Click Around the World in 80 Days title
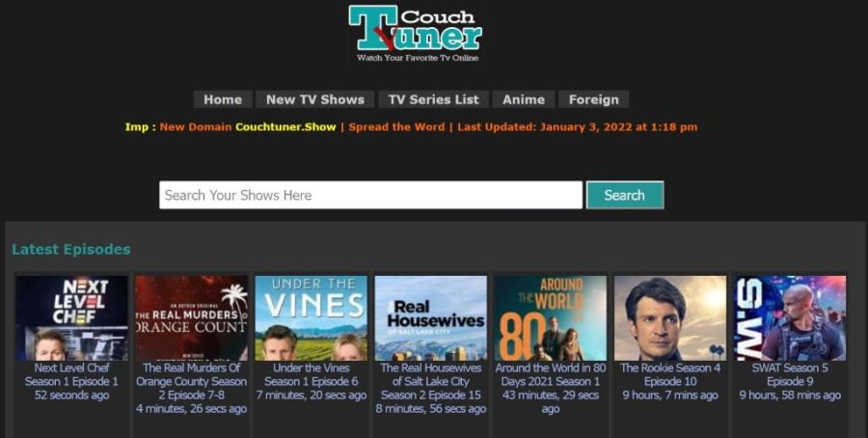 pos(551,374)
